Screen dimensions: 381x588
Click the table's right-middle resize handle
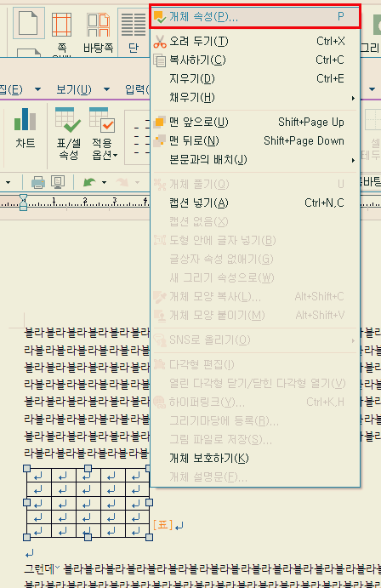point(149,503)
